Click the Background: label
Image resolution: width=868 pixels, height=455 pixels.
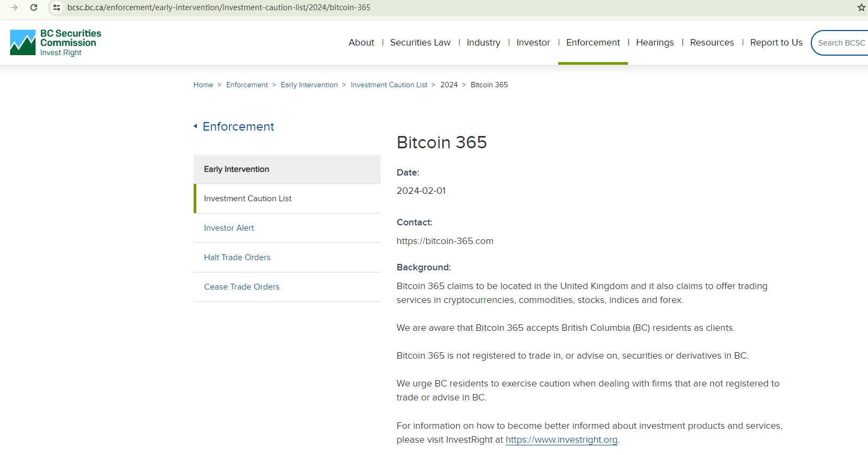pyautogui.click(x=424, y=267)
